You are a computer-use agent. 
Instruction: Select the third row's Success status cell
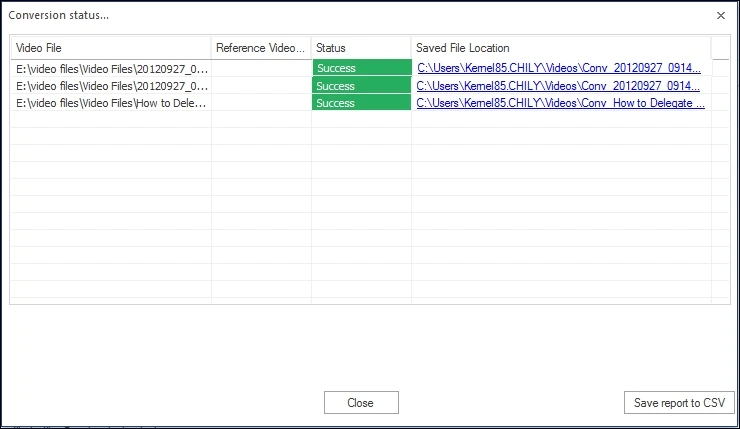click(361, 103)
